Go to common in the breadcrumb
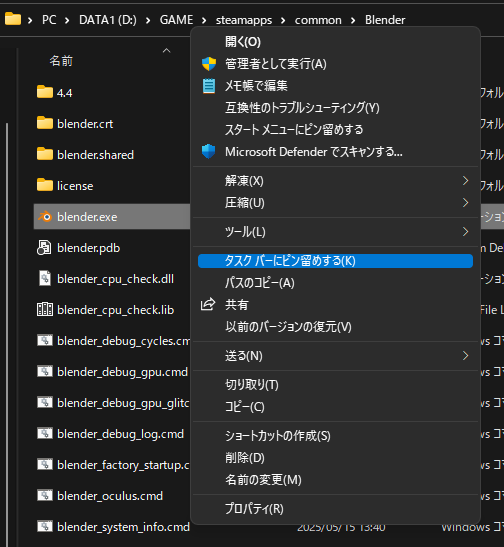The image size is (504, 547). pyautogui.click(x=318, y=20)
